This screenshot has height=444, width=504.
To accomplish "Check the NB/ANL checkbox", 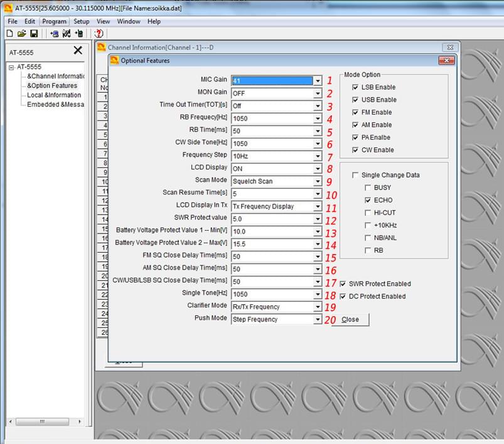I will click(368, 238).
